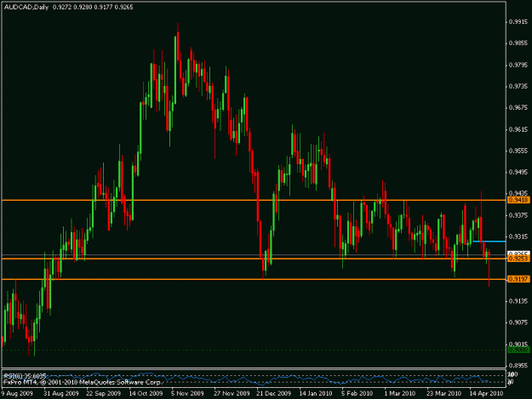The height and width of the screenshot is (399, 532).
Task: Click the AUDCAD,Daily chart title
Action: click(x=26, y=7)
